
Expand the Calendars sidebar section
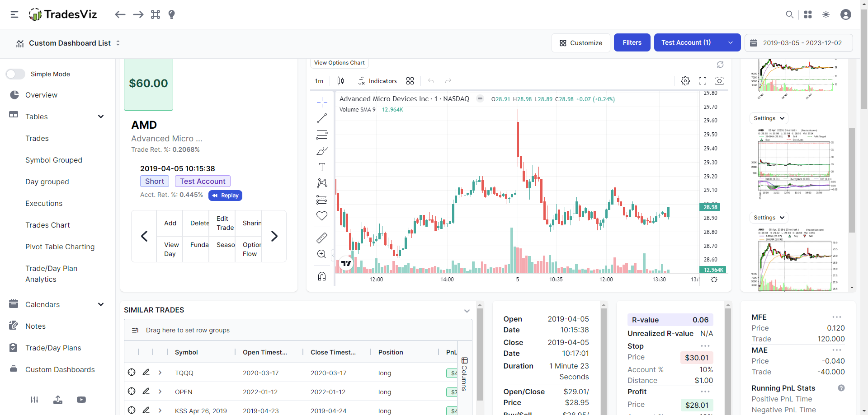[101, 304]
